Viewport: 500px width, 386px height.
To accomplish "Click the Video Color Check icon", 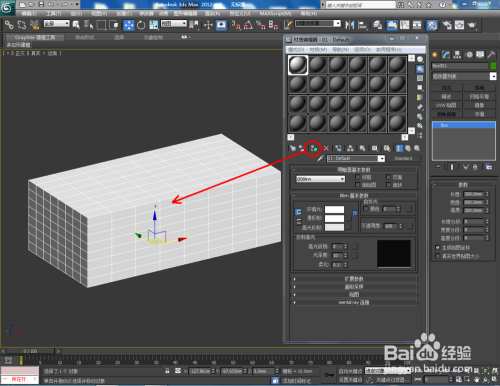I will 420,97.
